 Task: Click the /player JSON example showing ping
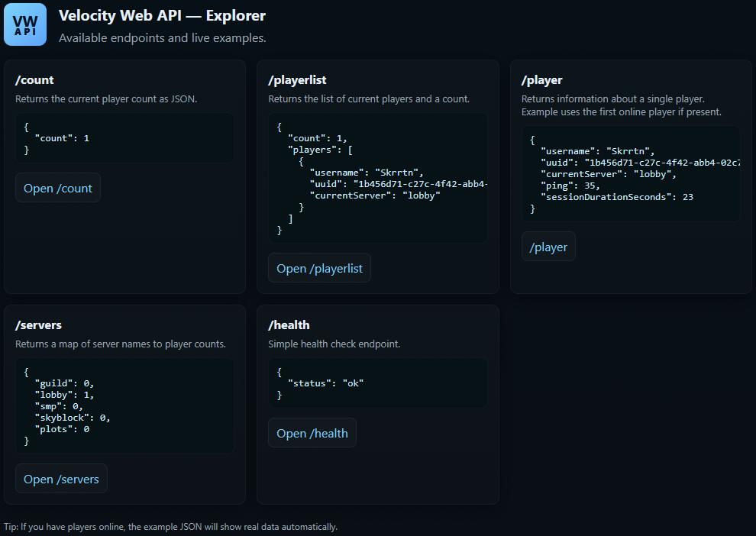pyautogui.click(x=630, y=174)
